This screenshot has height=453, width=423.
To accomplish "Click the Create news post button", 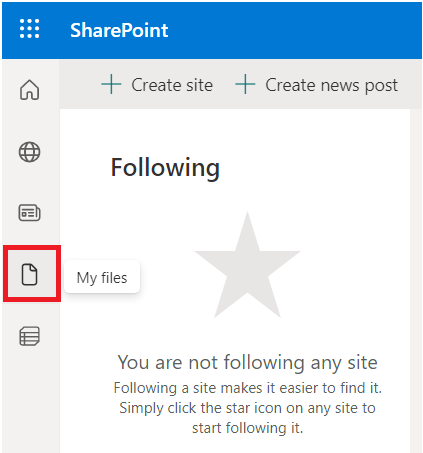I will [x=316, y=85].
